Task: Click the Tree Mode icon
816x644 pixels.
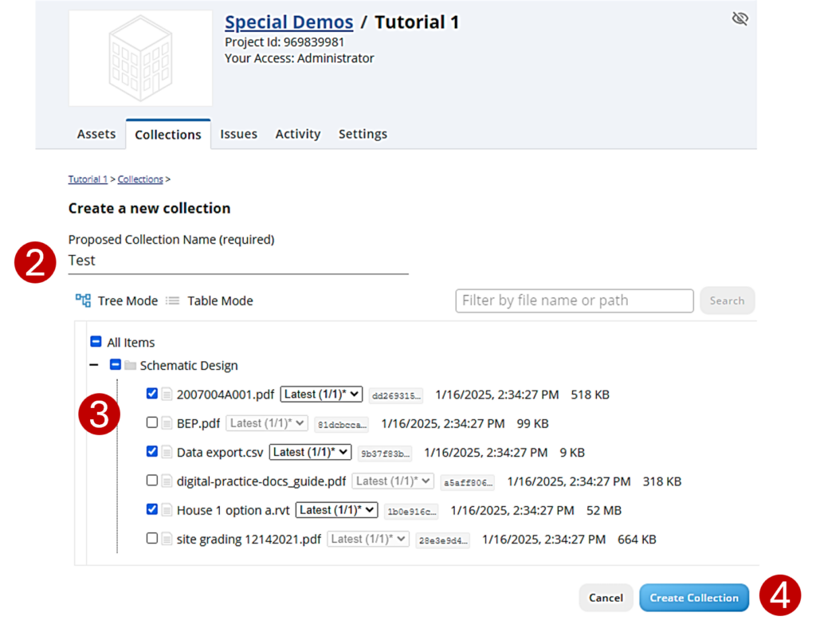Action: 83,300
